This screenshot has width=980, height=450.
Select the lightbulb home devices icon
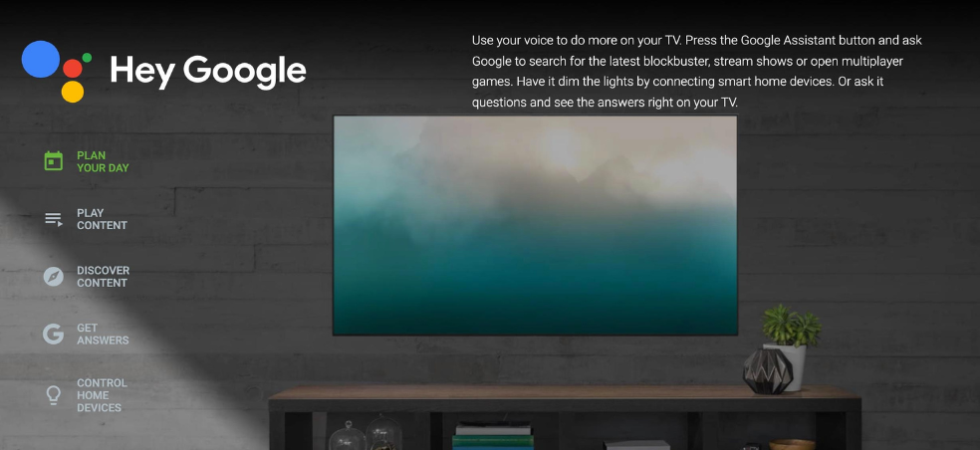point(54,395)
